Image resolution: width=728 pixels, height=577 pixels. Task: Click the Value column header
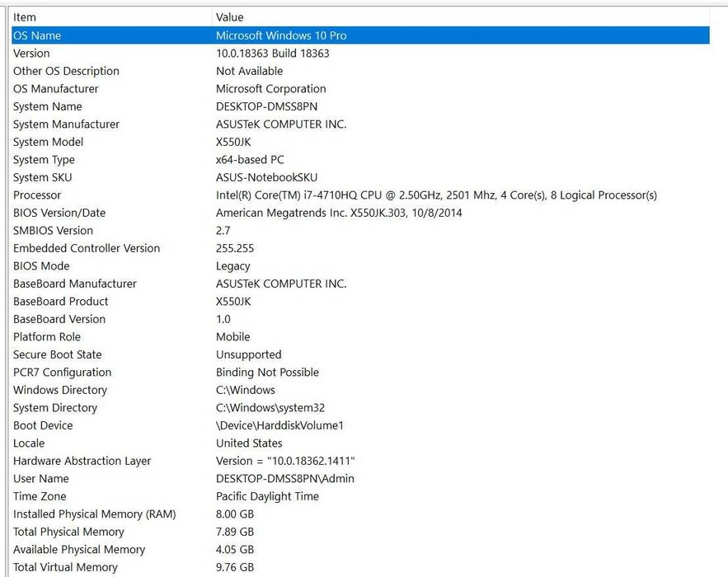tap(461, 17)
